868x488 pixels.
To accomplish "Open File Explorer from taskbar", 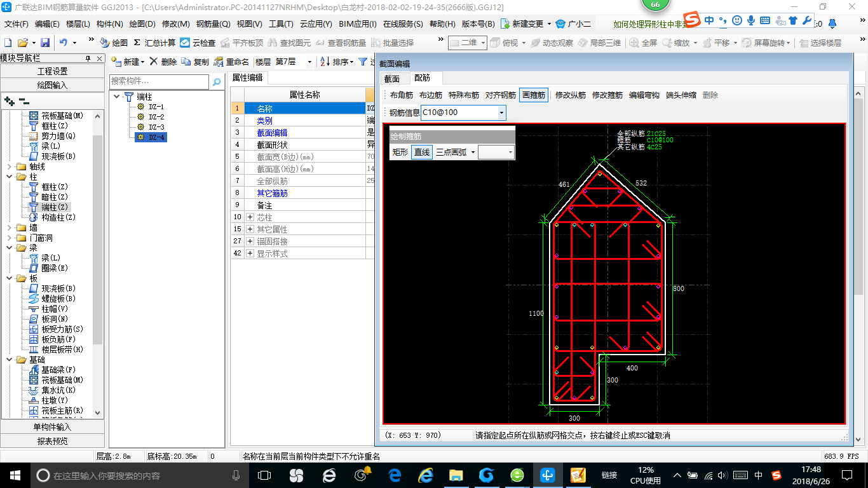I will [x=455, y=475].
